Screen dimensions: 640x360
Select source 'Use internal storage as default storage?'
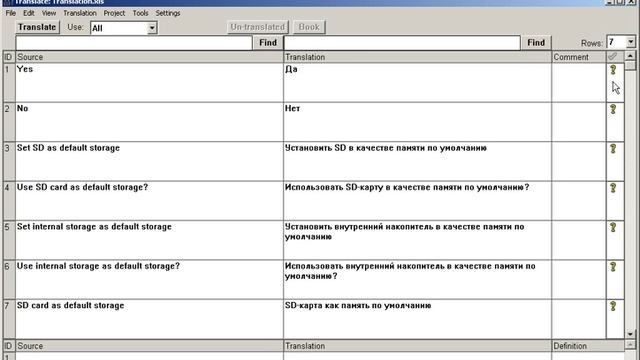tap(149, 280)
